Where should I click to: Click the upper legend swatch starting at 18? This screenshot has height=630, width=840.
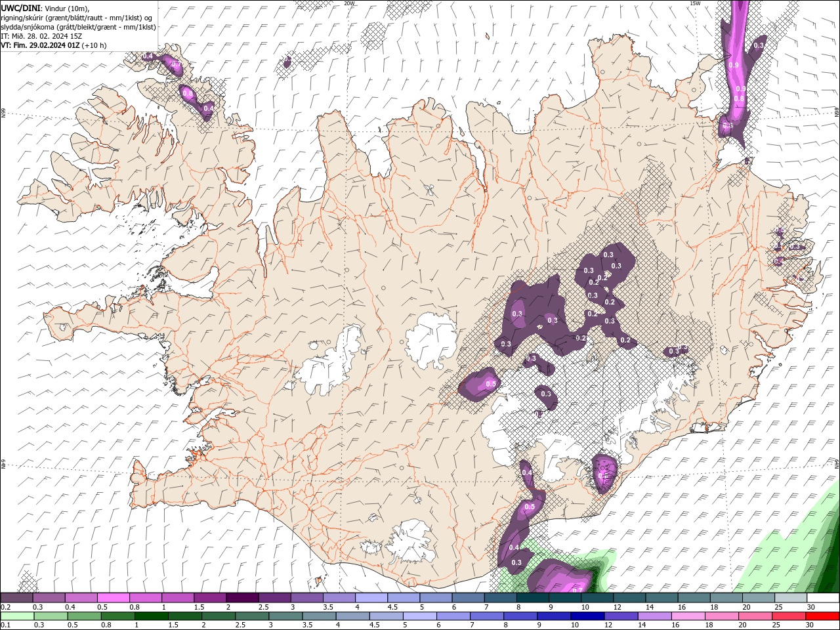726,598
